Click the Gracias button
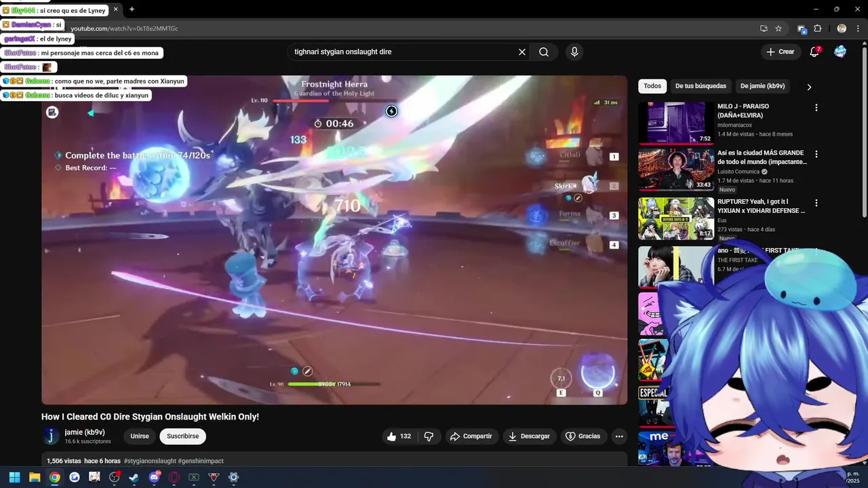The height and width of the screenshot is (488, 868). click(583, 436)
